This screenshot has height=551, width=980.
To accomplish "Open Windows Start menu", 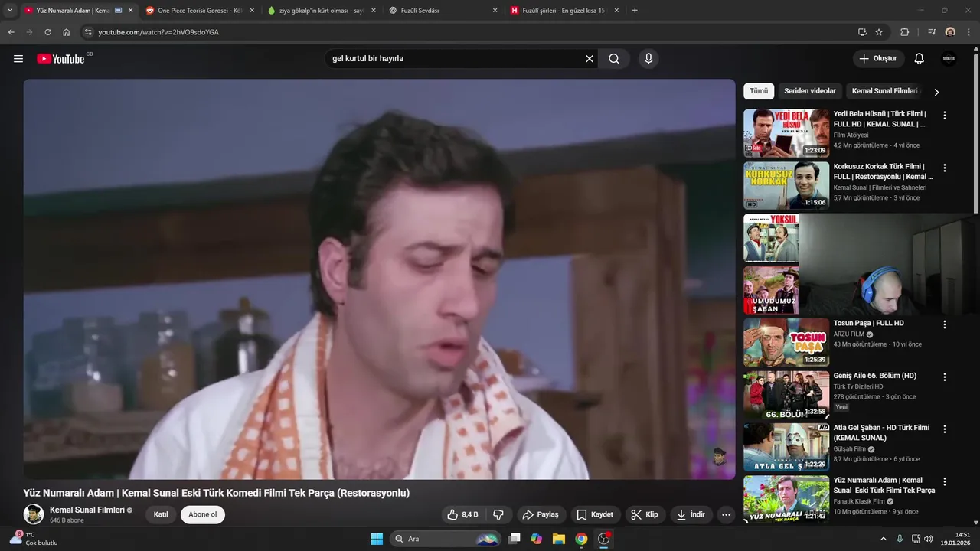I will (377, 539).
